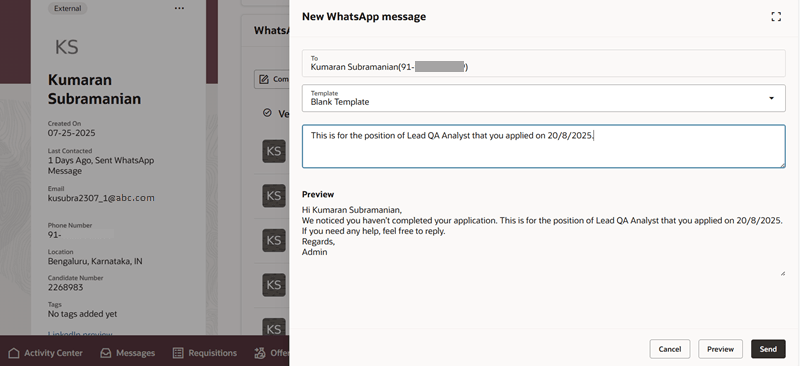Click the To recipient field
The image size is (800, 366).
[x=543, y=63]
